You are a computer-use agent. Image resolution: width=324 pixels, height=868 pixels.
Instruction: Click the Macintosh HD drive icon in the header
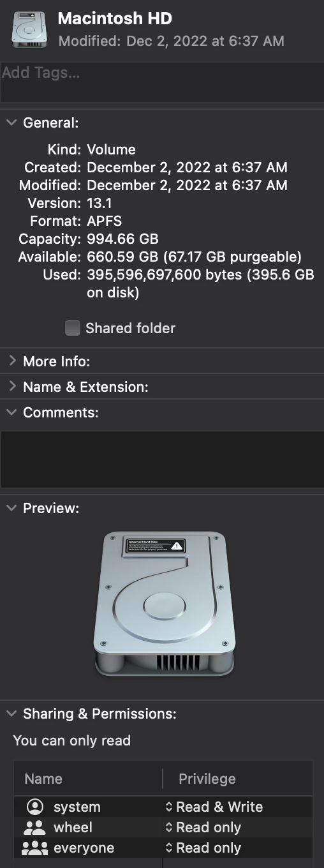29,28
